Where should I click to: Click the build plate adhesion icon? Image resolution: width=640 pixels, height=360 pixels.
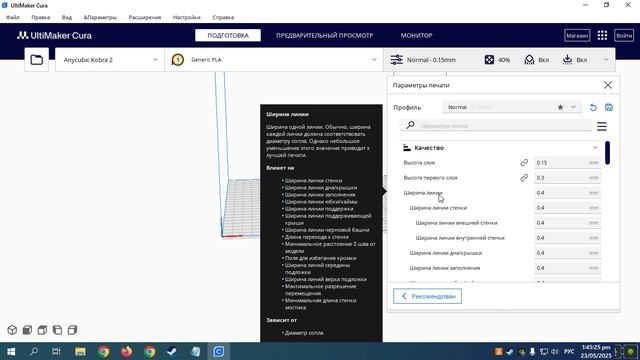pos(567,60)
